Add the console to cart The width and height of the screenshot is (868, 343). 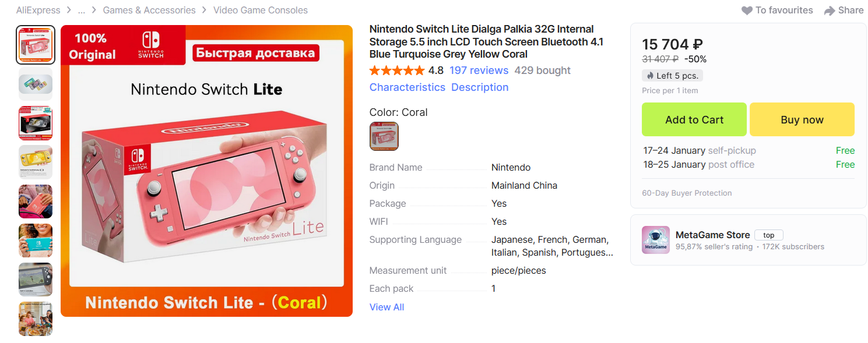point(694,119)
